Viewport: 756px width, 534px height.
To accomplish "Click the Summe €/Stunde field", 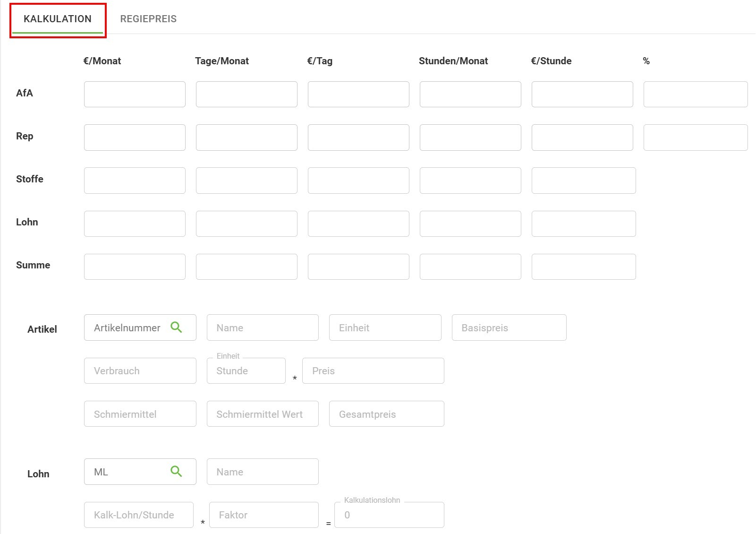I will click(583, 267).
